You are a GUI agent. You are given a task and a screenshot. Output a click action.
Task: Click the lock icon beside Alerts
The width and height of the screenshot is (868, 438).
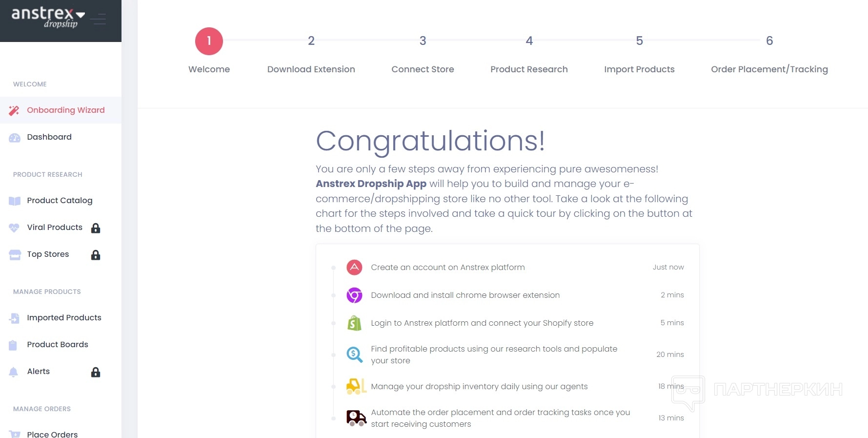click(x=96, y=372)
